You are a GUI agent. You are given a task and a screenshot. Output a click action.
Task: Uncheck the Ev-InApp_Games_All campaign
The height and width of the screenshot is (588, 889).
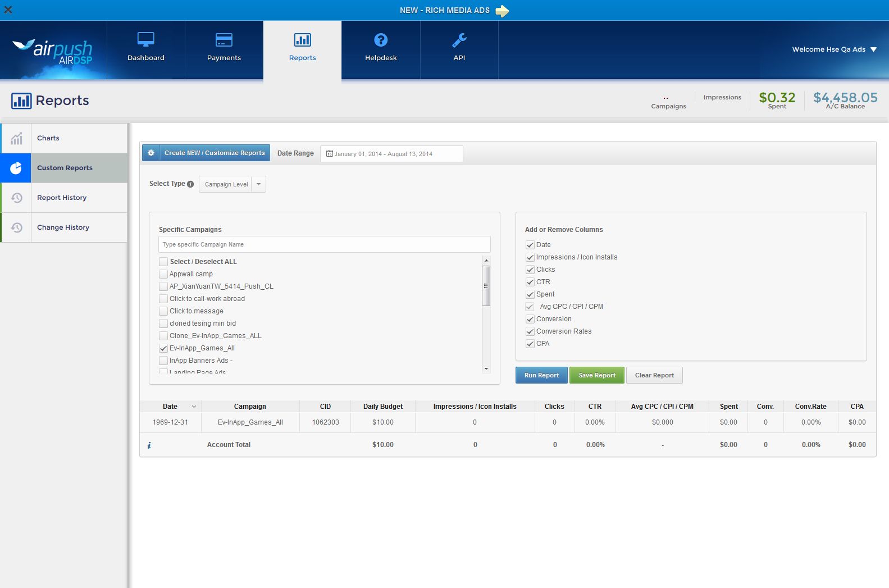(163, 348)
